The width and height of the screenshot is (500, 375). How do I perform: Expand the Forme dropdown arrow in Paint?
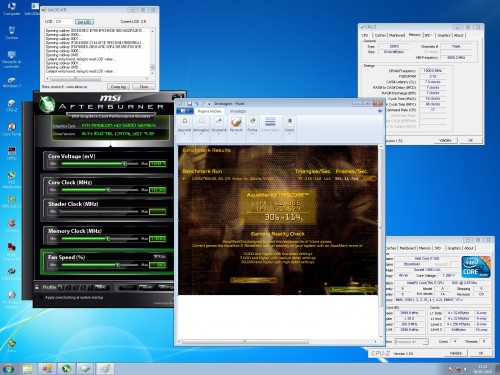click(252, 134)
